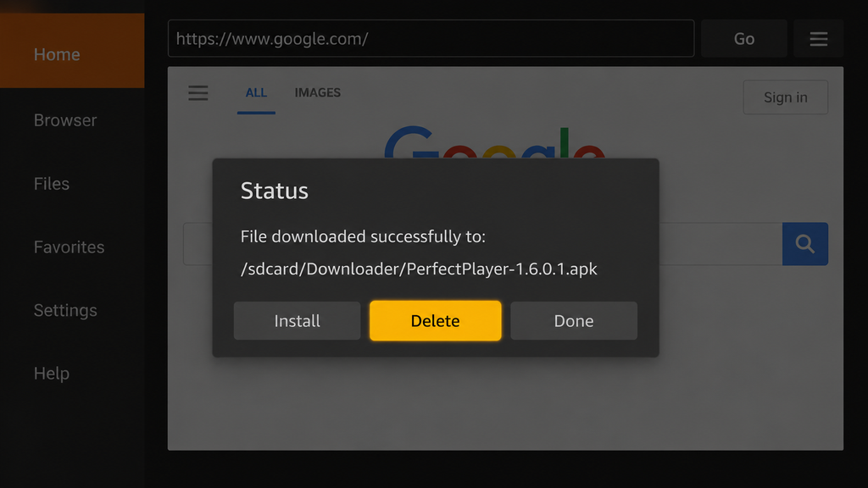Click the highlighted Delete button
This screenshot has width=868, height=488.
(435, 321)
